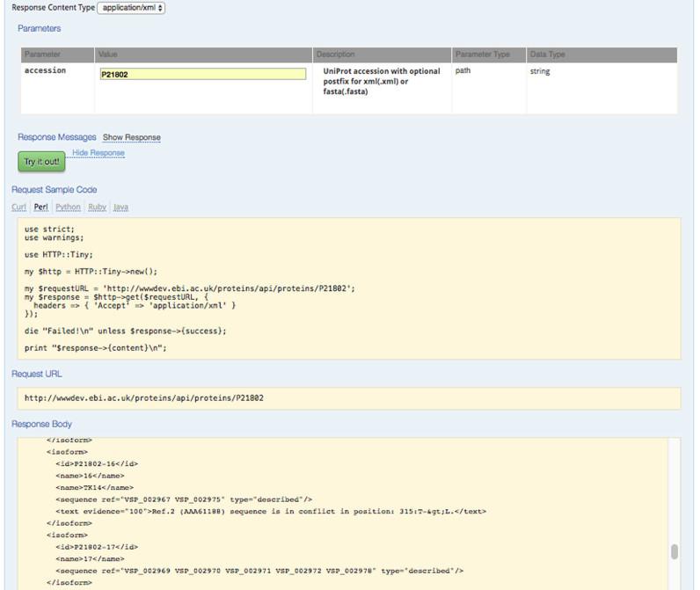Click the Hide Response link

(98, 153)
